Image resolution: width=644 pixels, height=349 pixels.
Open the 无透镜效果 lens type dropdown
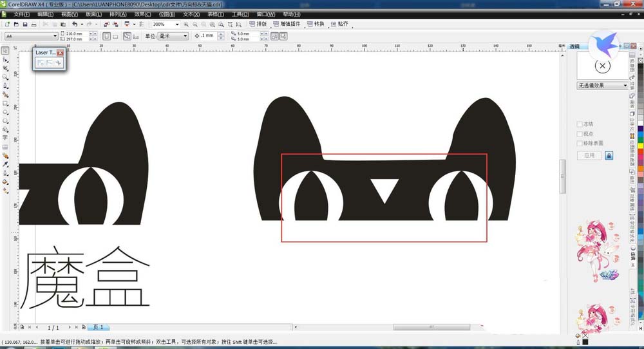pyautogui.click(x=625, y=86)
